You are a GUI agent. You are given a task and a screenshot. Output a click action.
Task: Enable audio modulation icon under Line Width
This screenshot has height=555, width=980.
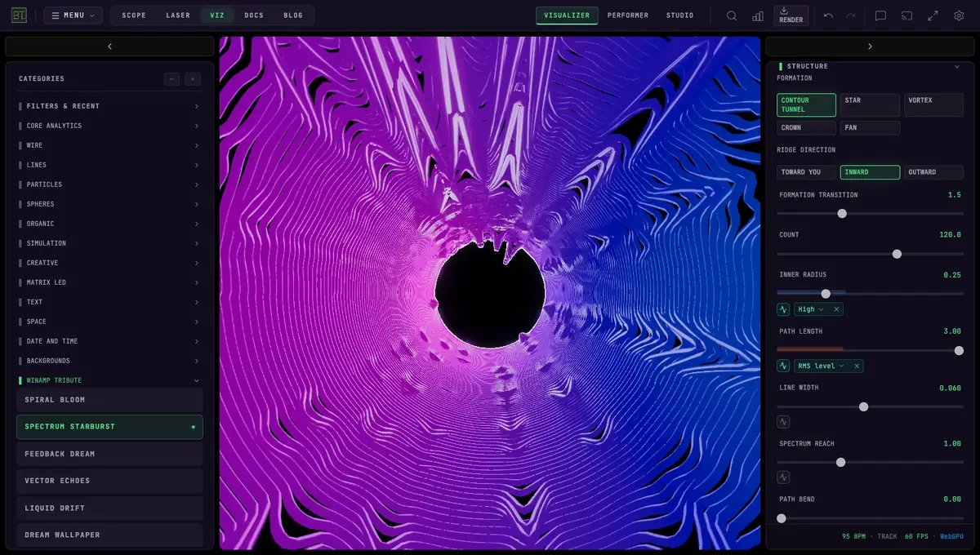click(x=783, y=422)
